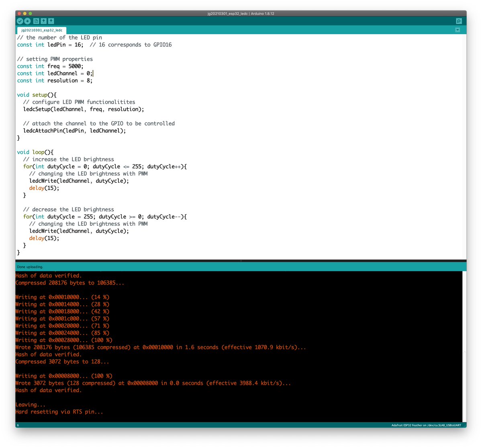The image size is (482, 448).
Task: Click the 'void loop(){' line
Action: coord(35,152)
